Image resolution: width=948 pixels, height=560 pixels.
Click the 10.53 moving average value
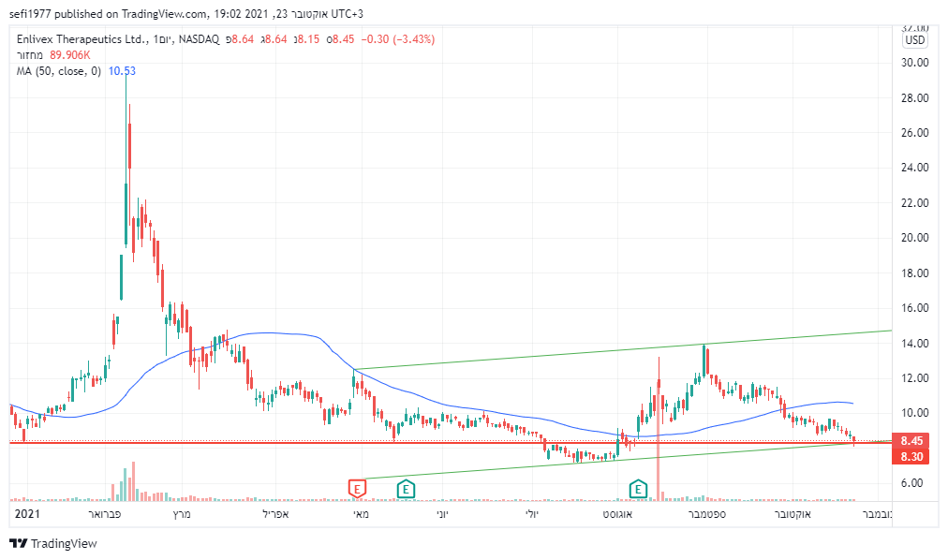click(x=122, y=71)
